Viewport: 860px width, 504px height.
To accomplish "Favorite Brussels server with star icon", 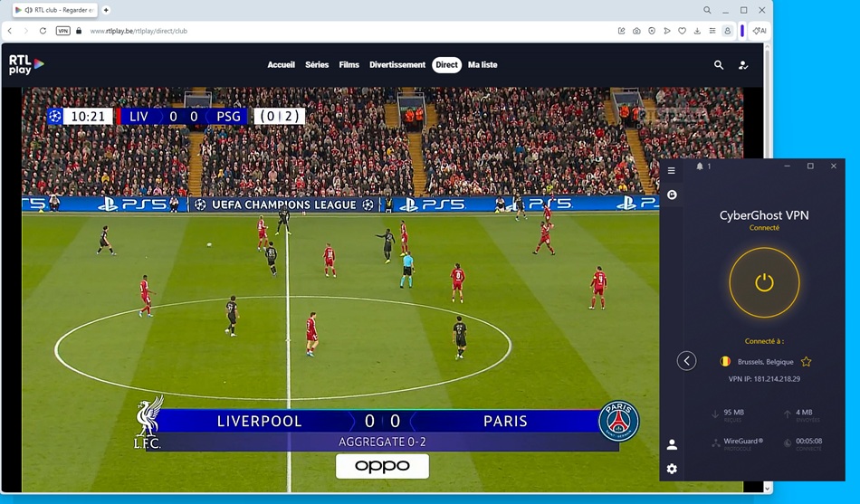I will (x=806, y=361).
